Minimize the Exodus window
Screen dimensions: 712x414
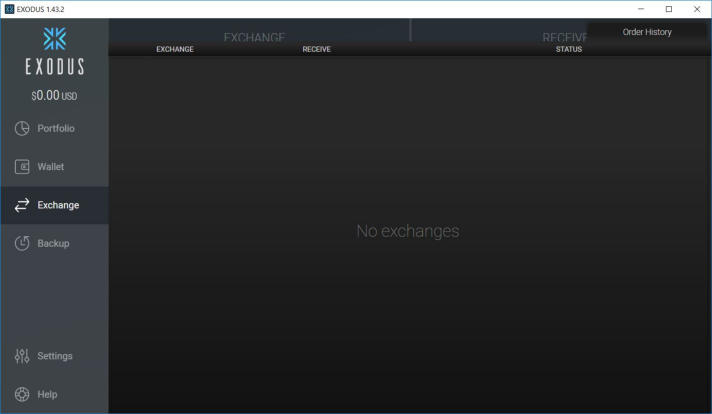tap(641, 9)
